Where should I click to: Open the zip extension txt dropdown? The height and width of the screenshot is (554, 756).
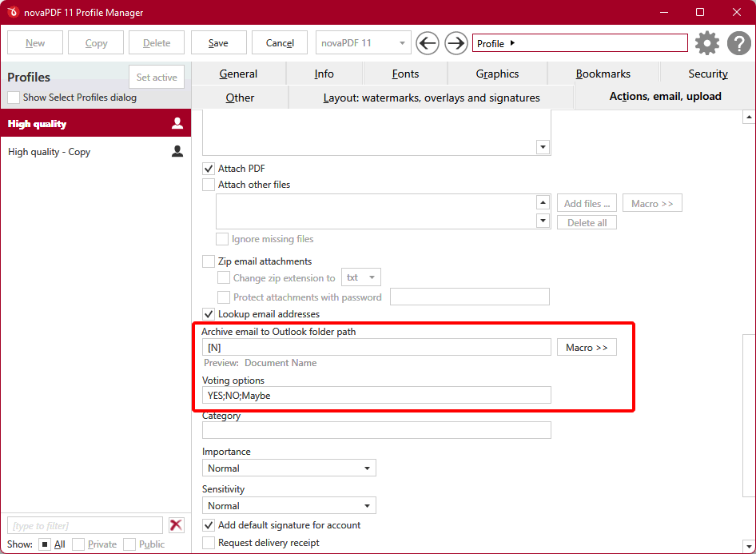point(361,277)
